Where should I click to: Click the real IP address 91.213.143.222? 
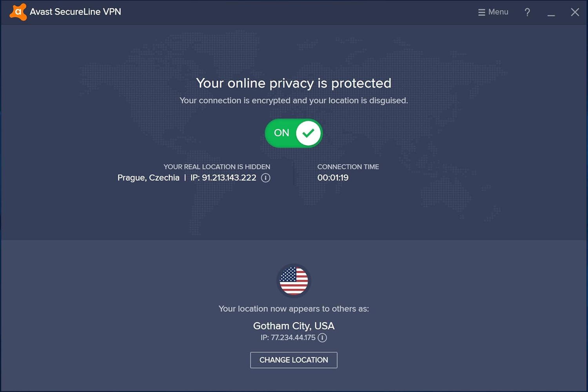pos(223,178)
